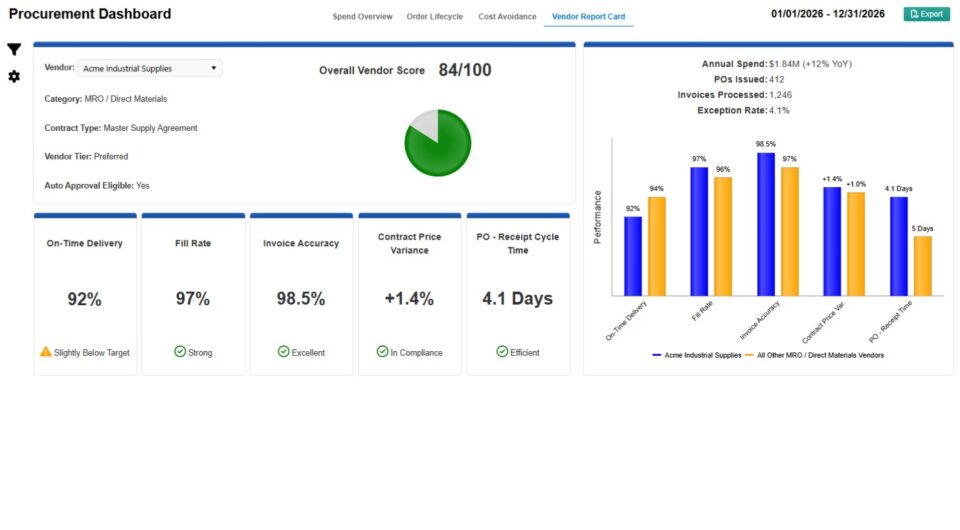
Task: Click the blue 98.5% Invoice Accuracy bar
Action: coord(766,224)
